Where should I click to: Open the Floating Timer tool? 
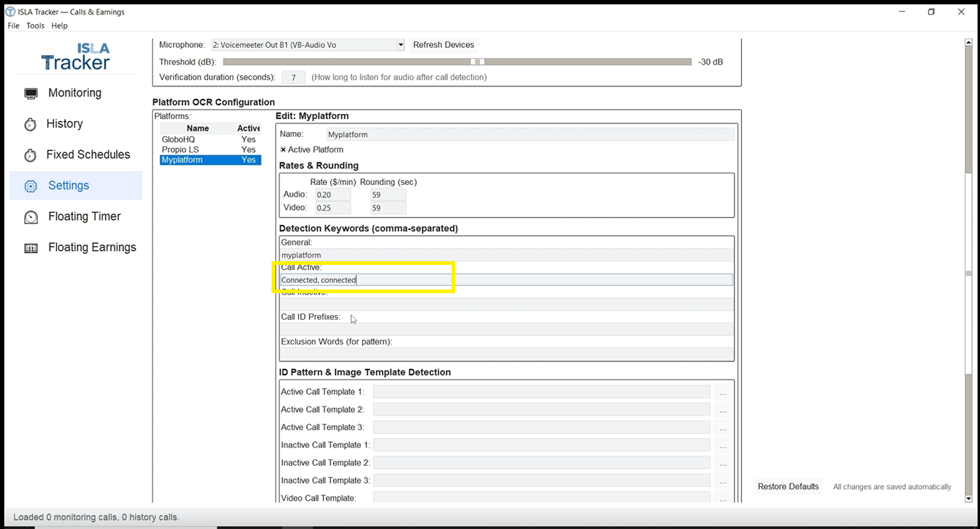click(x=30, y=216)
